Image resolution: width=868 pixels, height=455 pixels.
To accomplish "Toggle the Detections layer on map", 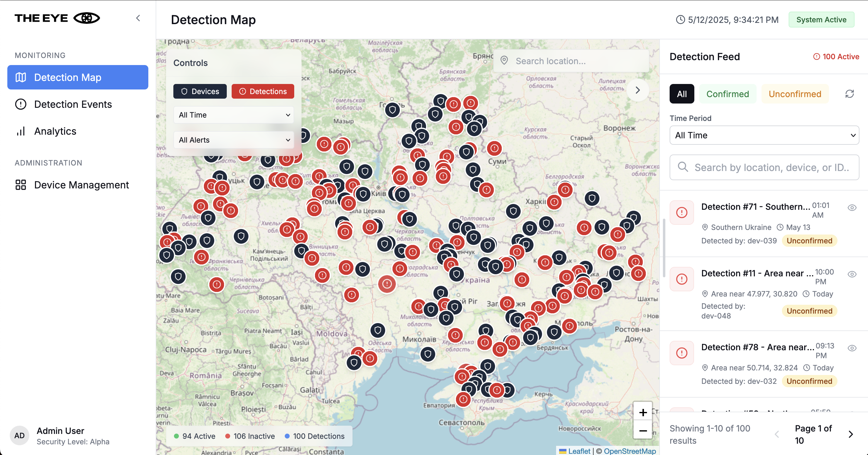I will (263, 91).
